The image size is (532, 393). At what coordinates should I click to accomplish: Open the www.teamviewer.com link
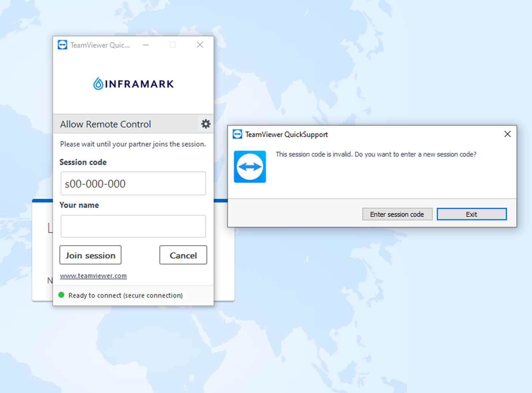tap(93, 276)
